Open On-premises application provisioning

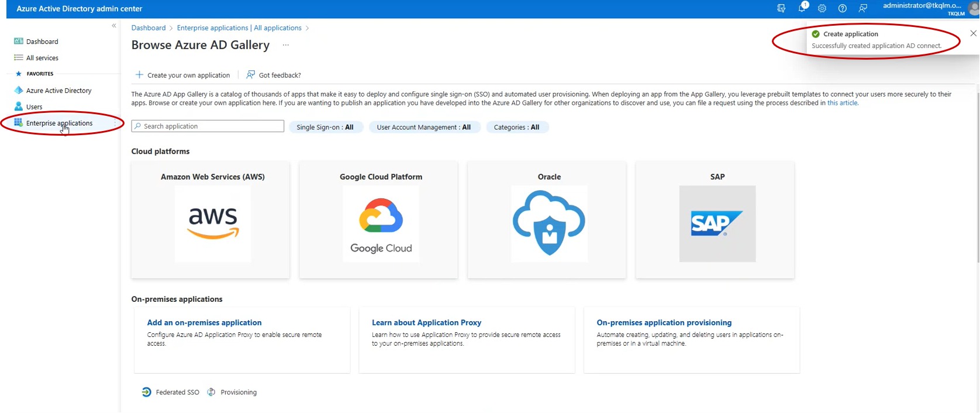pos(664,322)
